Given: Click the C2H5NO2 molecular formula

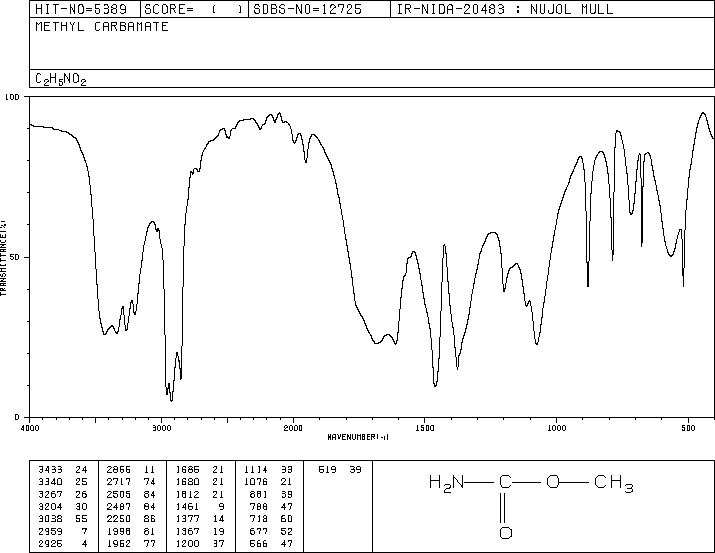Looking at the screenshot, I should tap(61, 79).
